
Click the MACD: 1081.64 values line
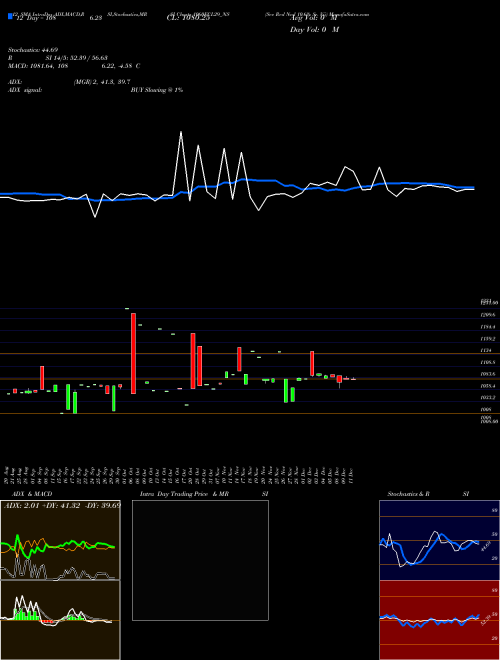pyautogui.click(x=74, y=66)
